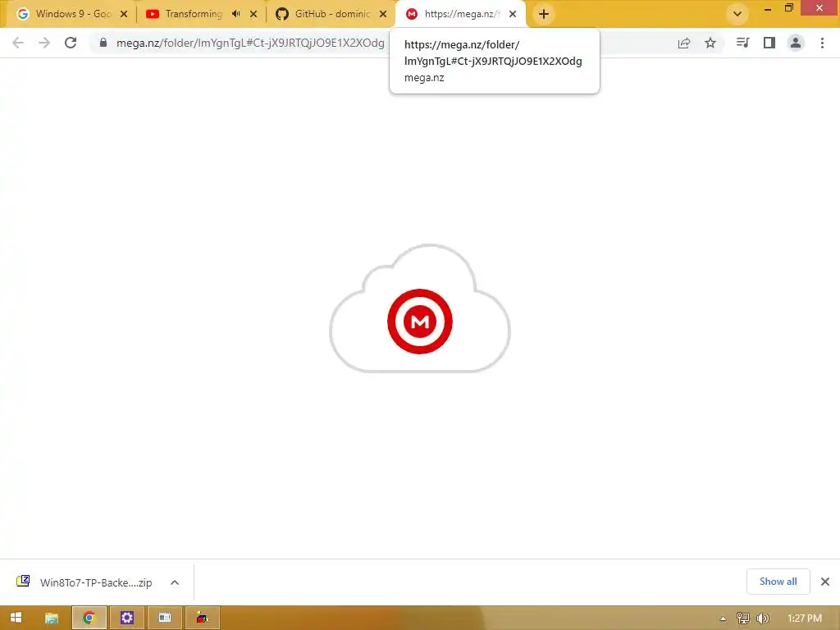The image size is (840, 630).
Task: Show hidden system tray icons
Action: [x=723, y=619]
